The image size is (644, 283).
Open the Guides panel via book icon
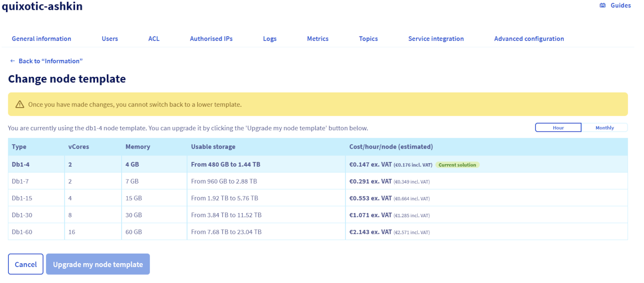(602, 5)
